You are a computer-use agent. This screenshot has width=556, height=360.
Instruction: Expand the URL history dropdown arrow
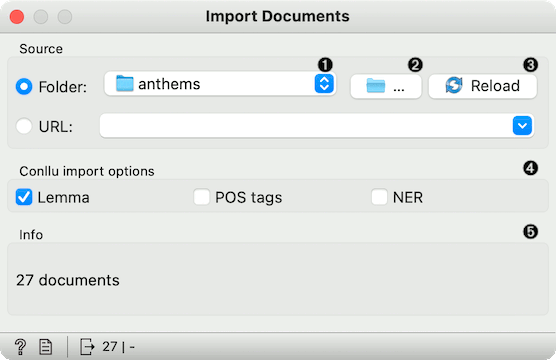click(x=522, y=126)
